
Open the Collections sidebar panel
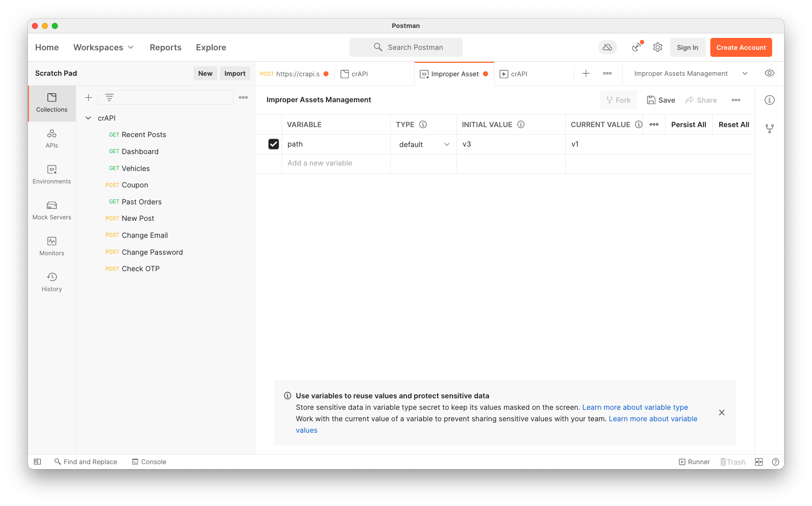click(52, 103)
